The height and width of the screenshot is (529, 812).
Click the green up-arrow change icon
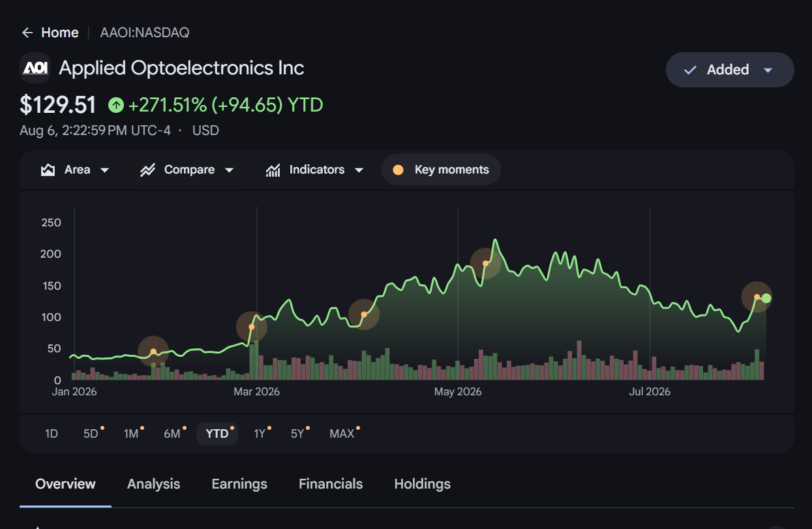(x=115, y=104)
